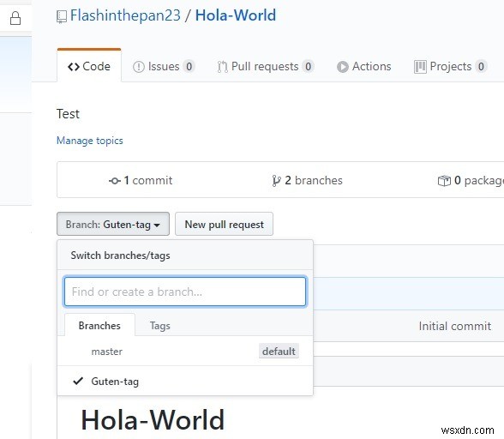The image size is (504, 439).
Task: Toggle the Branch: Guten-tag dropdown
Action: pos(113,224)
